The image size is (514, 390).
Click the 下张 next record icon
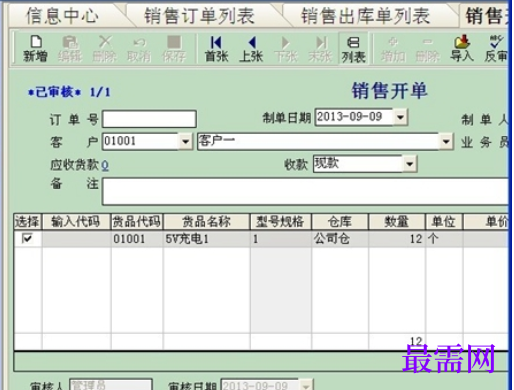tap(286, 49)
